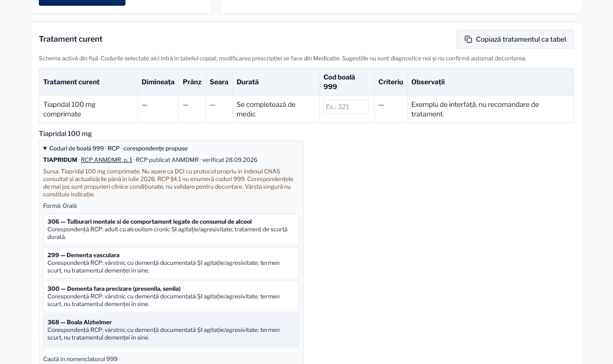Click the Criteriu column header
The width and height of the screenshot is (613, 364).
pyautogui.click(x=391, y=82)
